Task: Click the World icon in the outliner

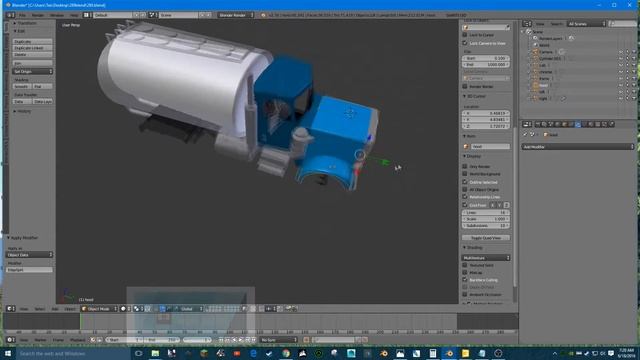Action: (x=536, y=45)
